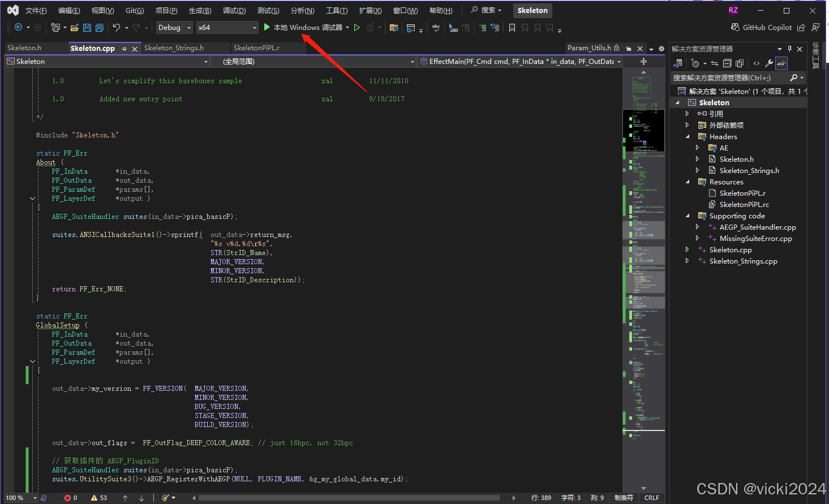Open GitHub Copilot in the title bar
Image resolution: width=829 pixels, height=504 pixels.
(761, 27)
